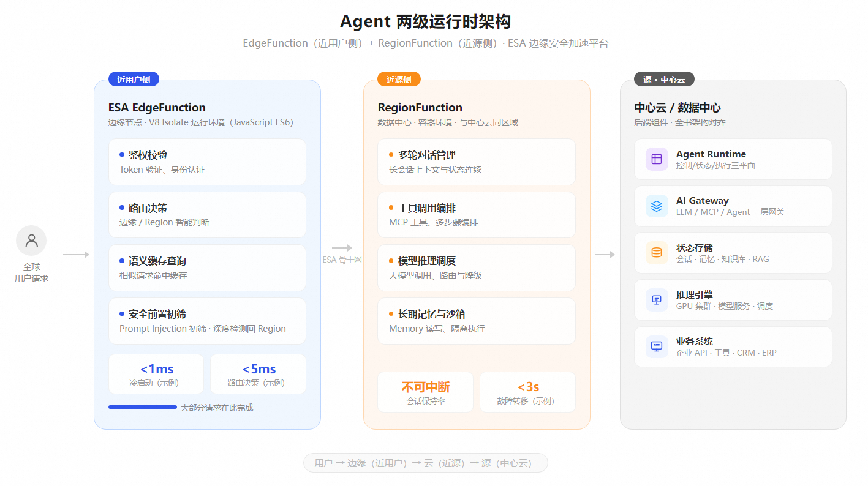Click the <3s metric value
Viewport: 868px width, 486px height.
click(x=528, y=387)
